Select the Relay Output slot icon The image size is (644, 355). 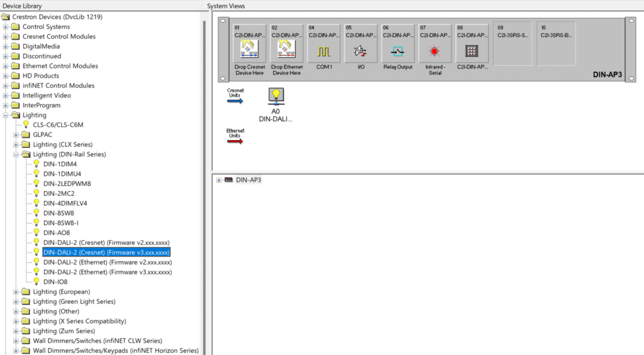397,52
